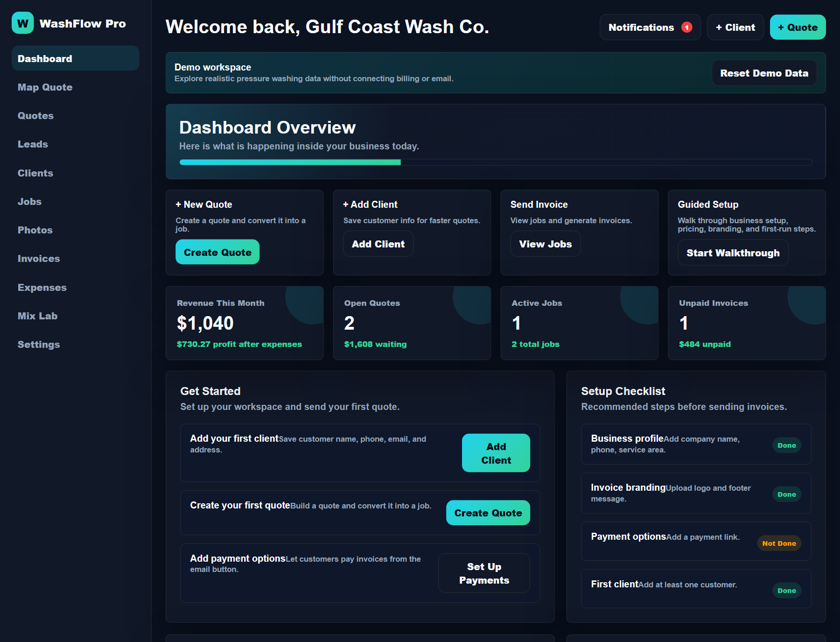This screenshot has height=642, width=840.
Task: Open the Photos section
Action: [35, 230]
